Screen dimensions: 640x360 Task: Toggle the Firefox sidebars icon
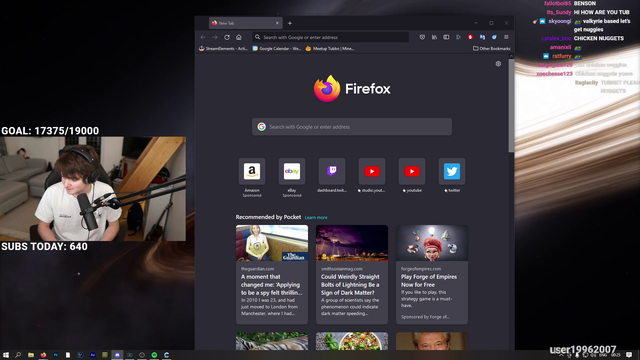point(446,37)
